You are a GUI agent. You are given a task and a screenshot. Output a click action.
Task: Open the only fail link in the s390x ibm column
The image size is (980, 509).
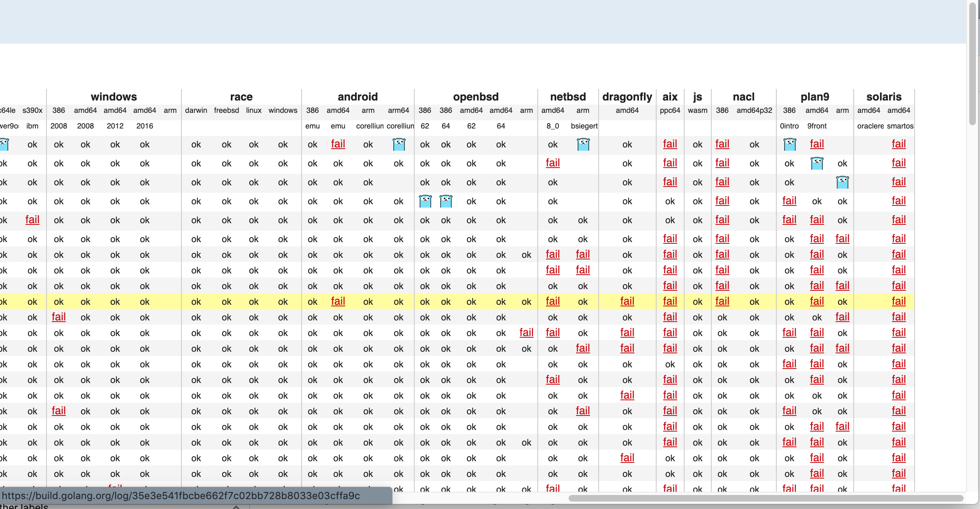point(33,220)
